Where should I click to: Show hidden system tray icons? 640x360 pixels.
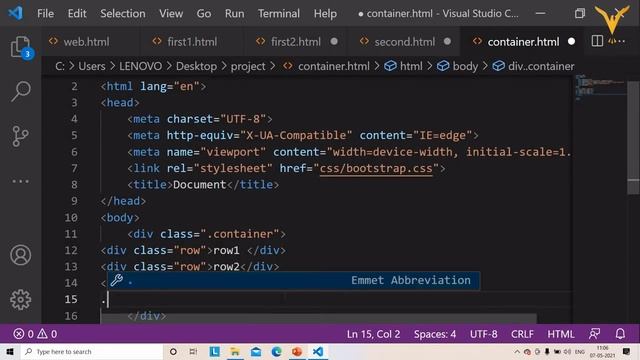[517, 351]
